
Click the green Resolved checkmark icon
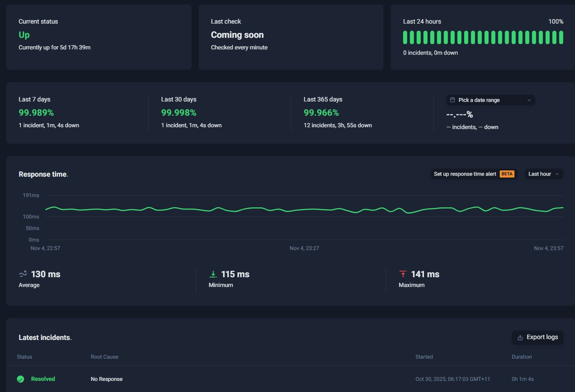pyautogui.click(x=20, y=379)
